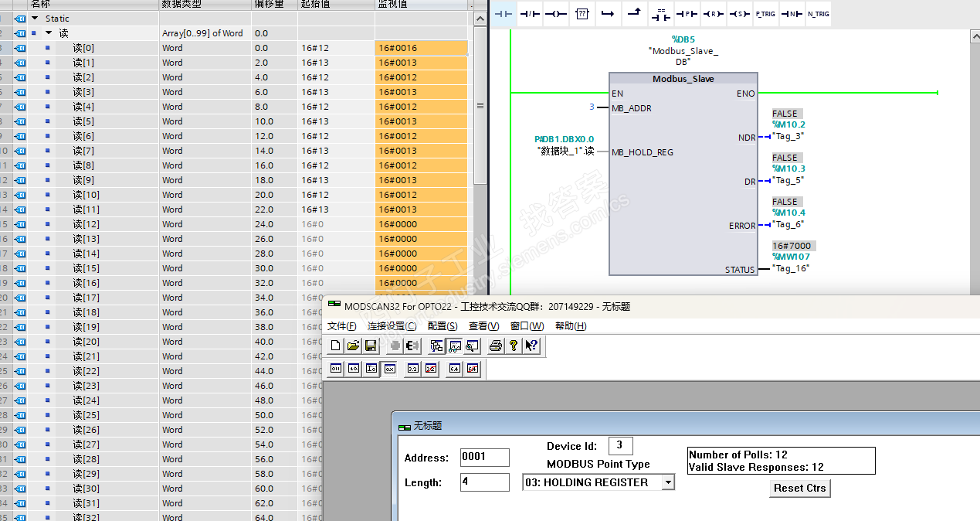Select the start value of 读[1]

[336, 63]
